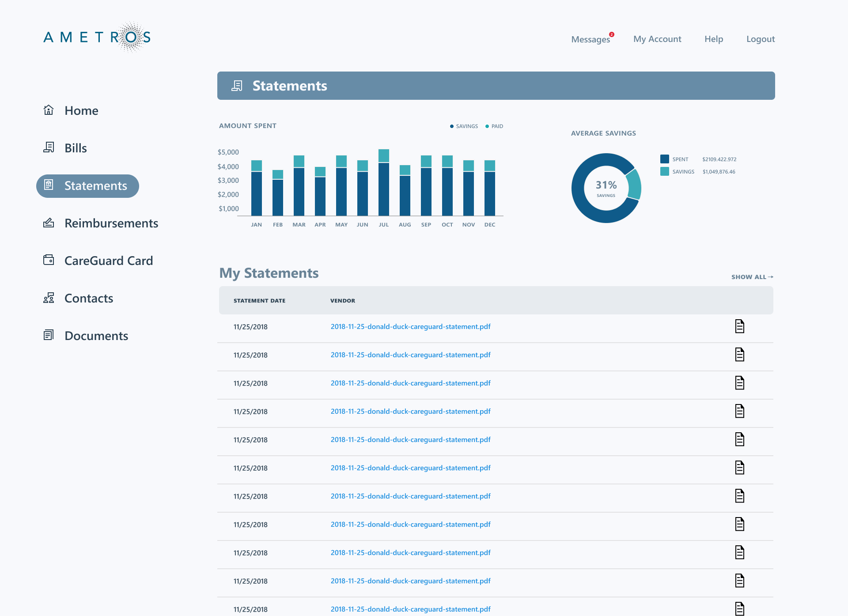Click the red Messages notification badge
Screen dimensions: 848x616
pos(612,34)
